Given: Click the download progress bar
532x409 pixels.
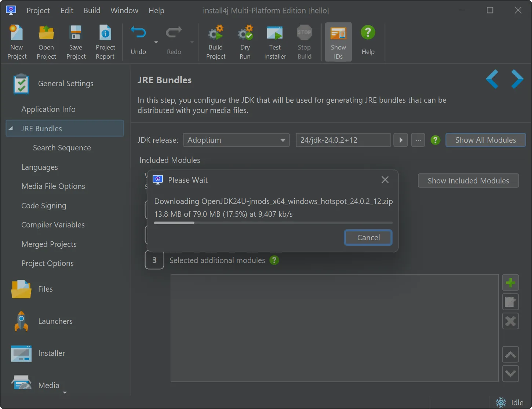Looking at the screenshot, I should coord(273,223).
